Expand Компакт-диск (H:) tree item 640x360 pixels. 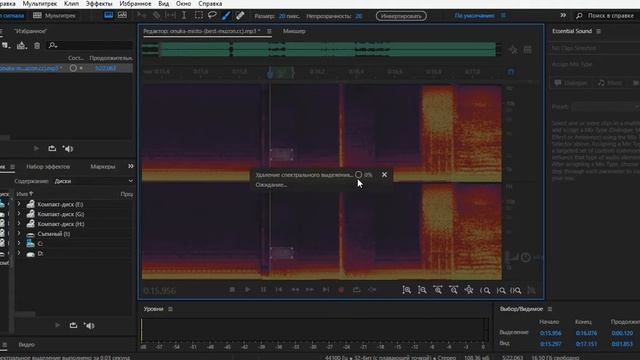19,224
